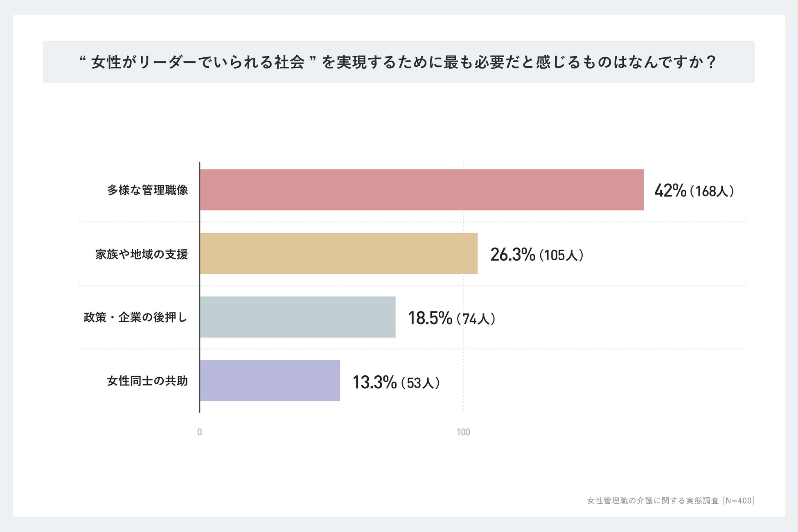Click the 26.3% value label
Screen dimensions: 798x532
tap(512, 255)
